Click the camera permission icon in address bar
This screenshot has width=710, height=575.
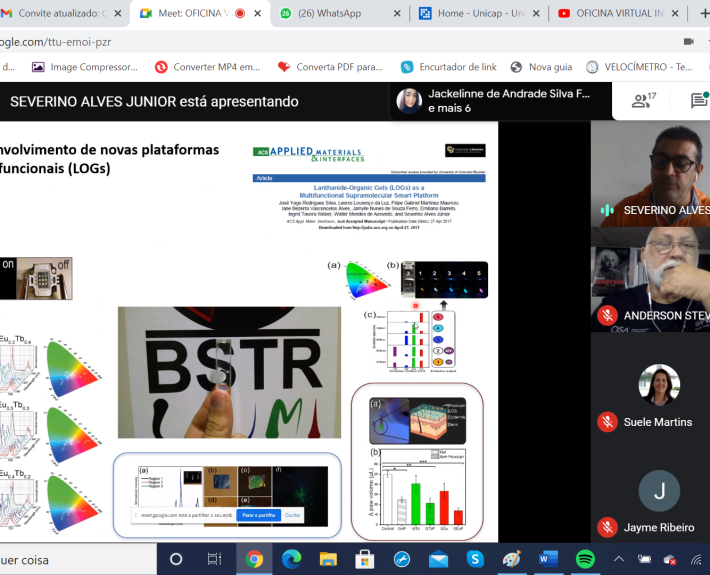689,42
